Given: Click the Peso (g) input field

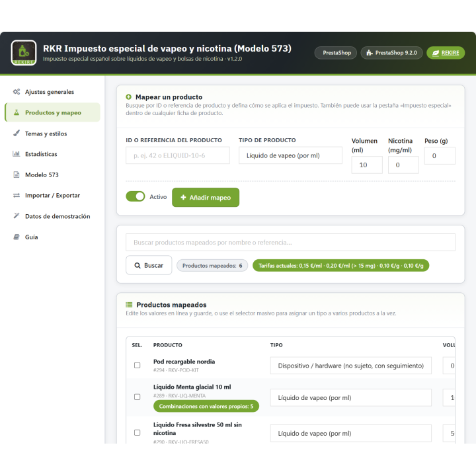Looking at the screenshot, I should click(440, 156).
